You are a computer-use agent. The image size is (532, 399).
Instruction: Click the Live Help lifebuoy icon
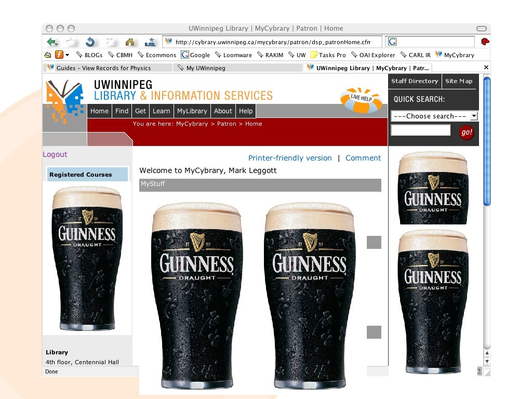point(362,99)
